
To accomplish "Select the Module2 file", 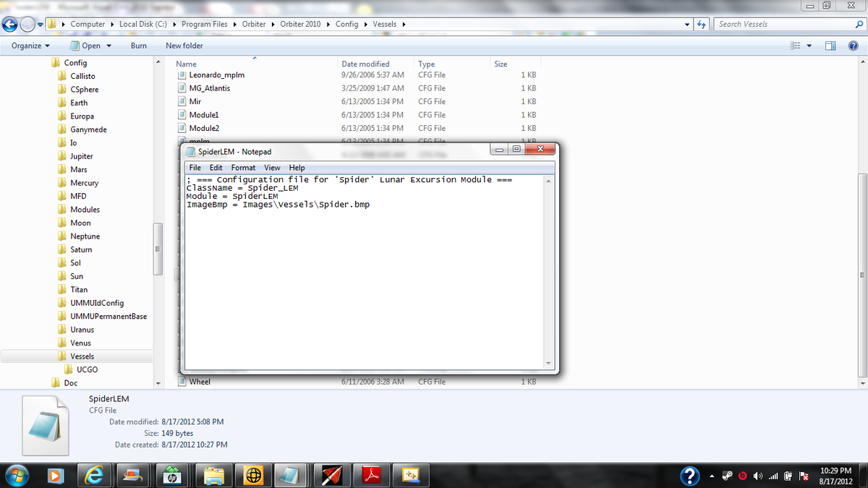I will pos(204,128).
